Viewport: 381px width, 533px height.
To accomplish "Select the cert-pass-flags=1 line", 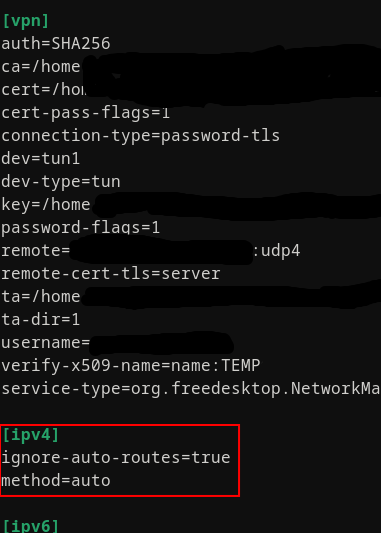I will [85, 113].
